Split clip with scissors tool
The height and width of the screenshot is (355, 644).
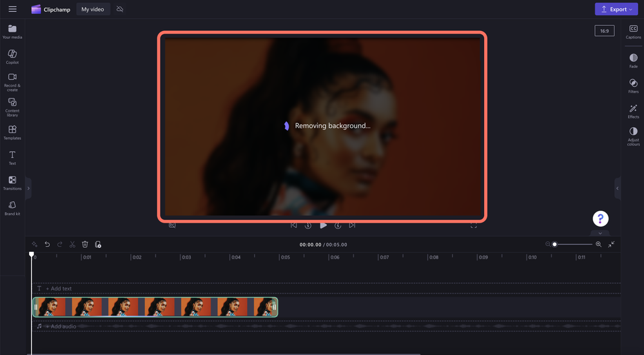tap(72, 245)
